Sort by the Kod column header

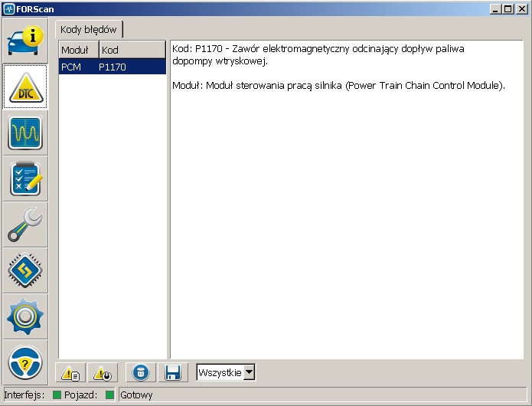(132, 50)
